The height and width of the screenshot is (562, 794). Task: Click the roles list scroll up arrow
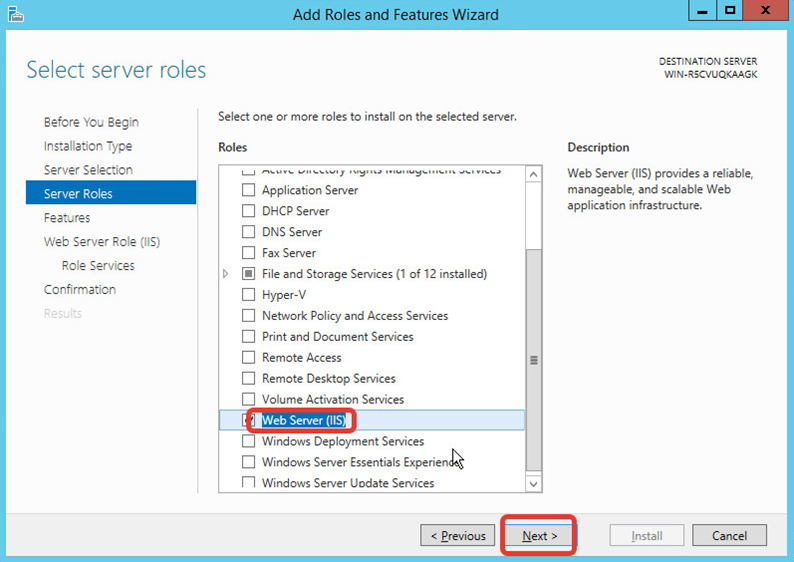coord(533,175)
